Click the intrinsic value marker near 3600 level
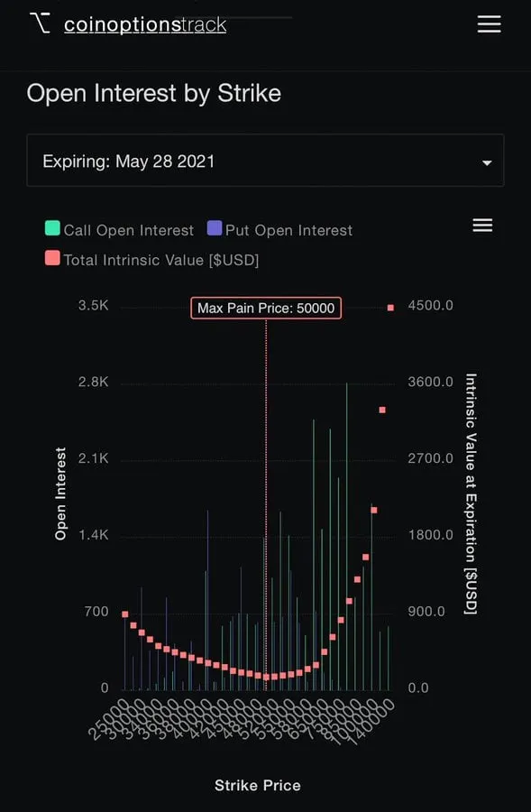This screenshot has width=531, height=812. pyautogui.click(x=382, y=411)
